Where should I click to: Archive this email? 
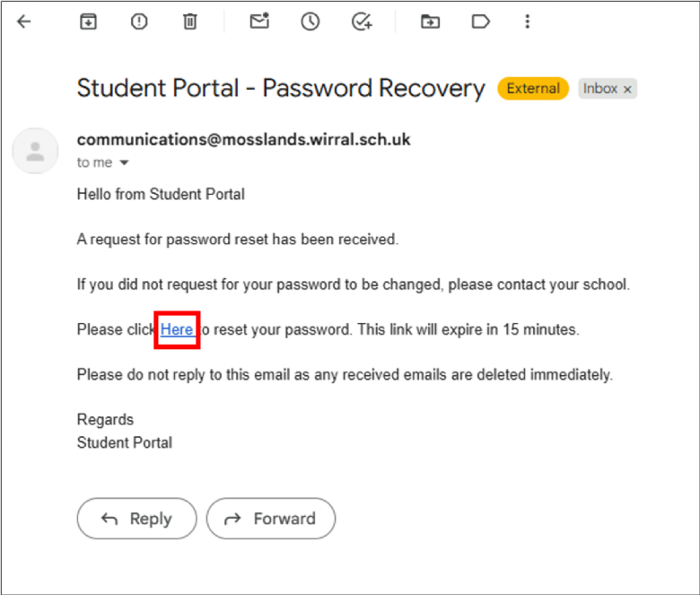tap(88, 22)
